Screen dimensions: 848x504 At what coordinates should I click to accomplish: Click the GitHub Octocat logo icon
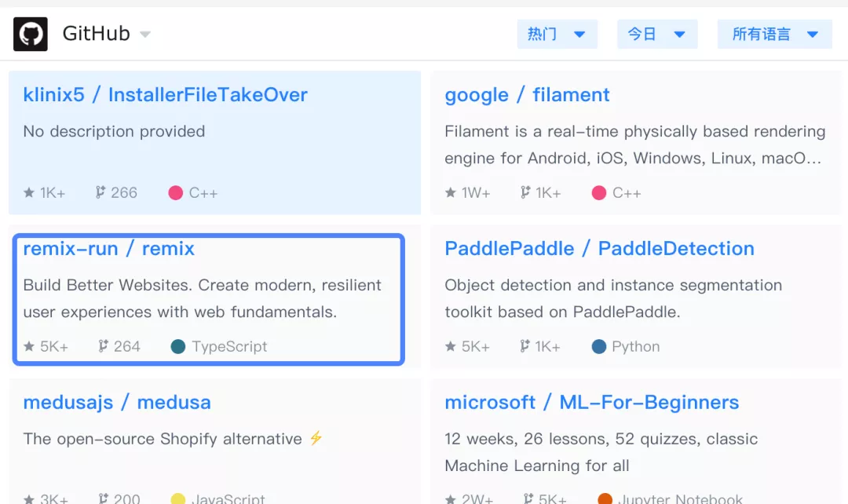point(31,34)
